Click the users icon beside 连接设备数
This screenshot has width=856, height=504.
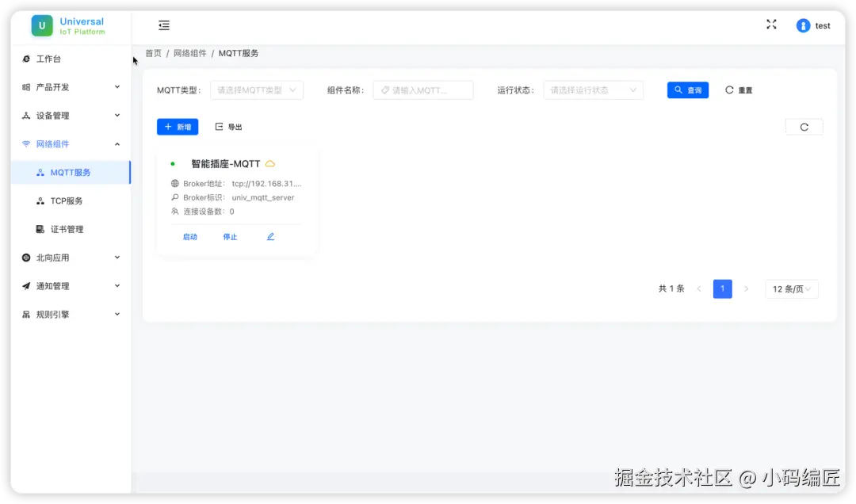tap(174, 212)
